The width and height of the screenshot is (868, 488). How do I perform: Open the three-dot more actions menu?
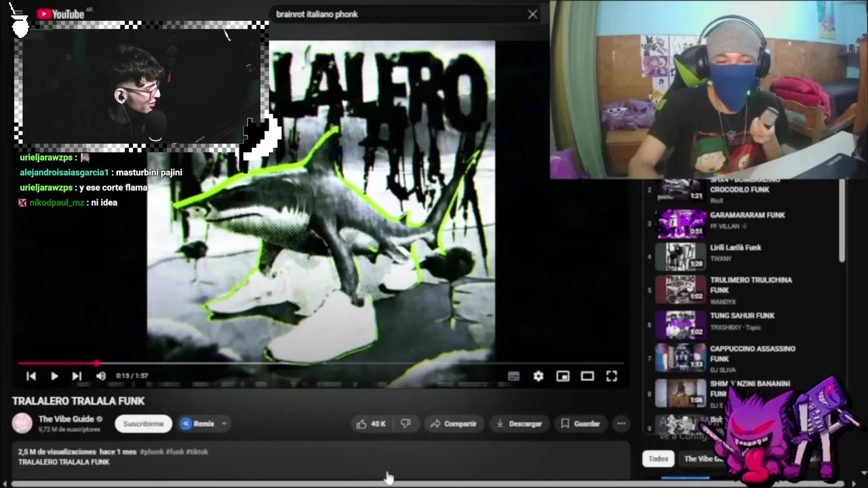pos(620,424)
